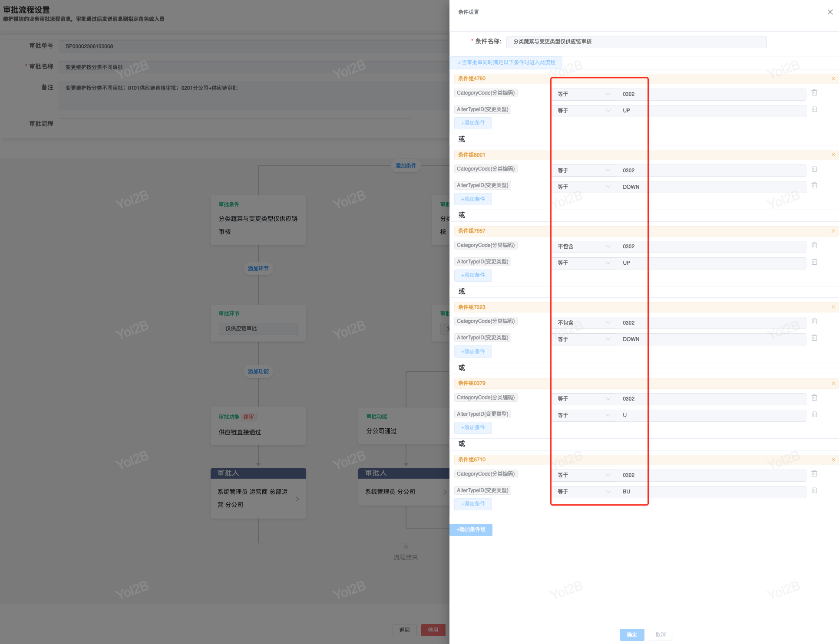
Task: Click +添加条件 in 条件组0379
Action: coord(473,428)
